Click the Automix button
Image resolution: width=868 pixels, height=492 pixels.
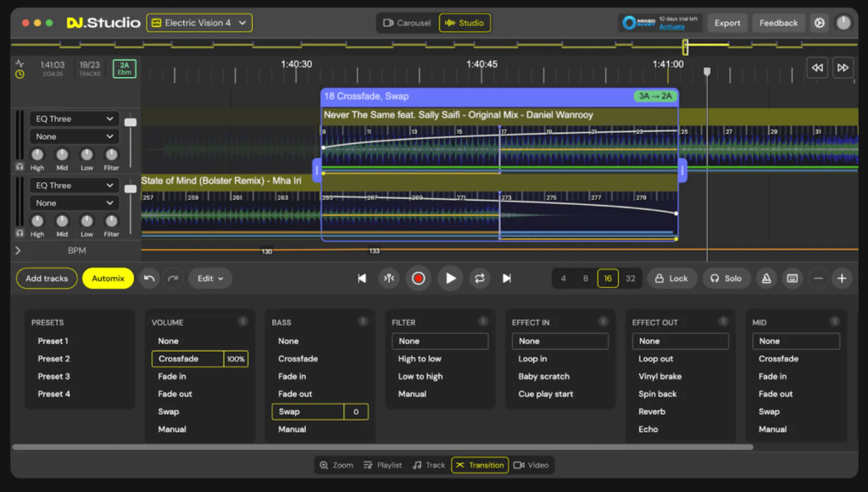pos(108,278)
